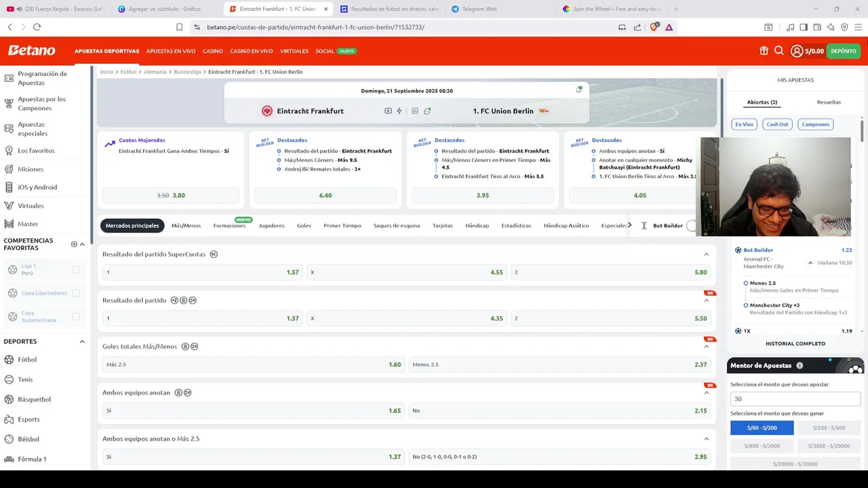Switch to the Saques de esquina tab

[397, 226]
